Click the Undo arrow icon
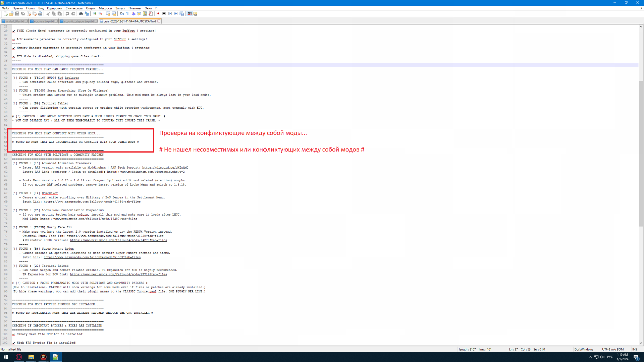Screen dimensions: 644x362 pyautogui.click(x=67, y=14)
